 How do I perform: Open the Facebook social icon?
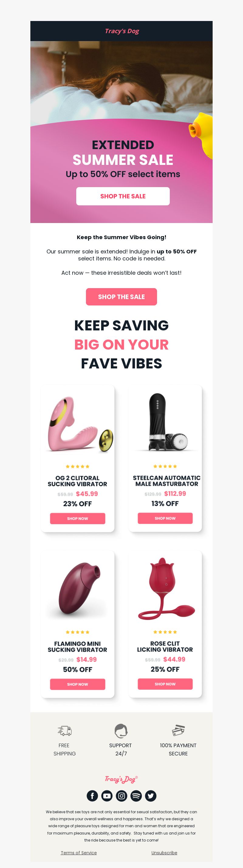coord(92,796)
